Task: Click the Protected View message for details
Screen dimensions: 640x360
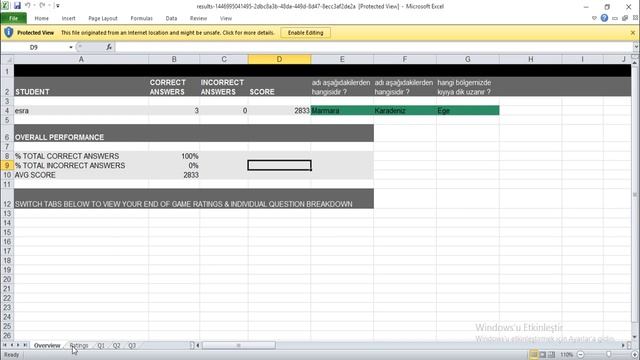Action: click(168, 33)
